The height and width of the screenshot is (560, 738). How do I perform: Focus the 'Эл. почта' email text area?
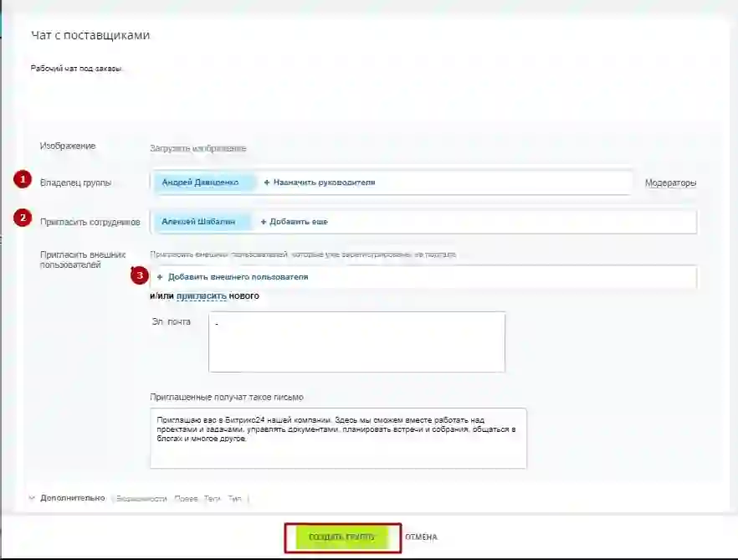[x=356, y=342]
